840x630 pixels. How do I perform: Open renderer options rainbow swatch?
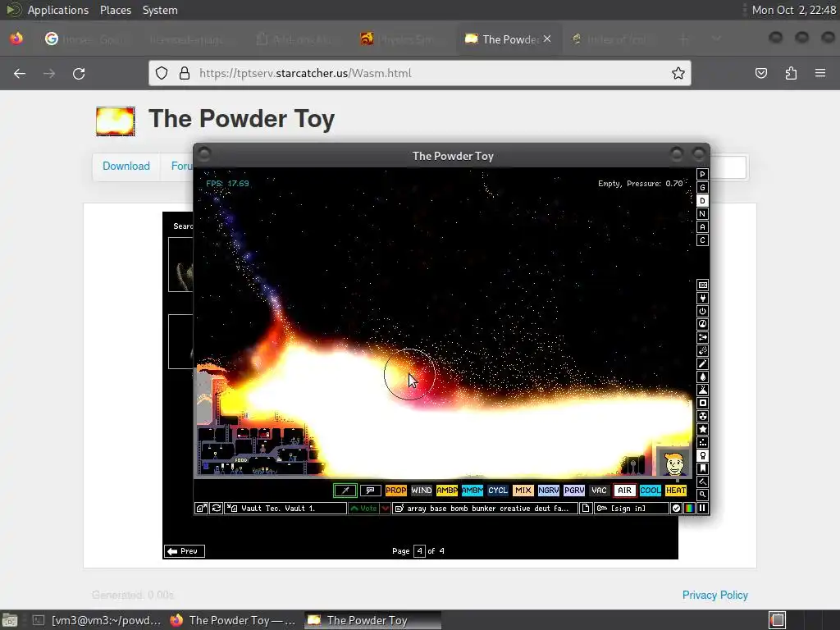coord(689,509)
